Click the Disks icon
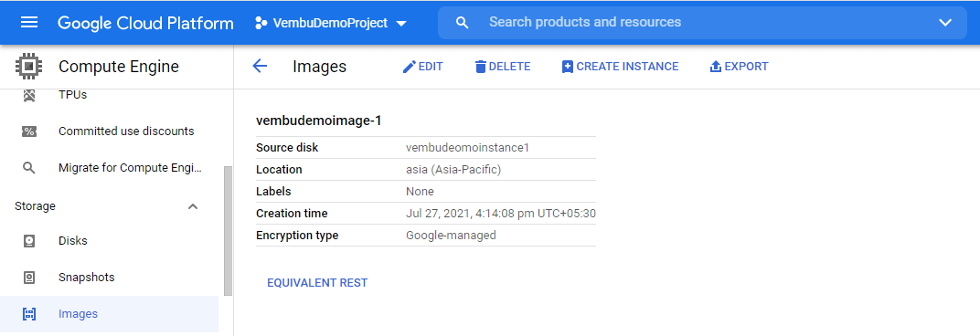Screen dimensions: 980x336 [28, 241]
